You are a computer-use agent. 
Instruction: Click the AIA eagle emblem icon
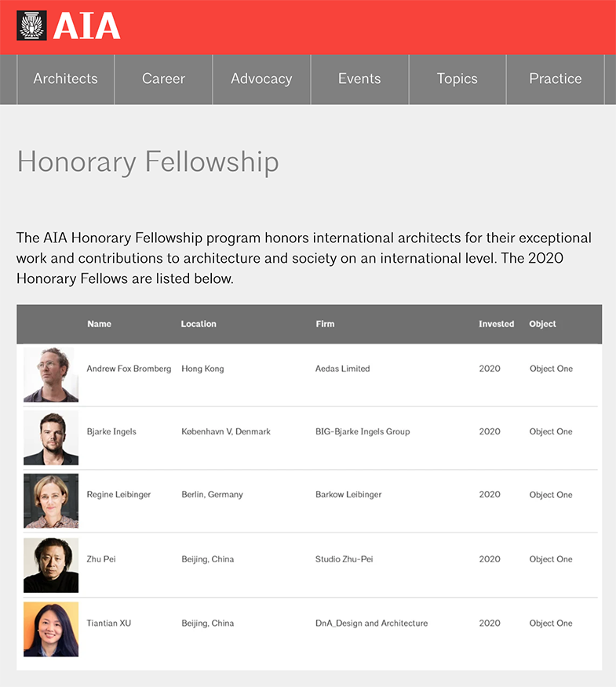[x=31, y=26]
